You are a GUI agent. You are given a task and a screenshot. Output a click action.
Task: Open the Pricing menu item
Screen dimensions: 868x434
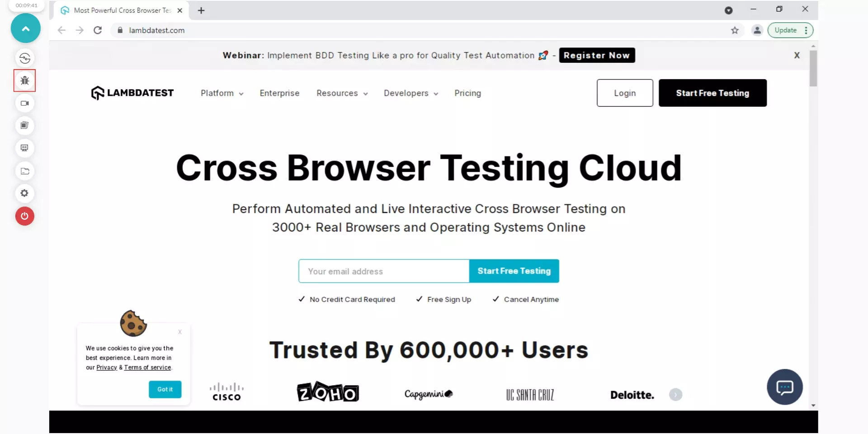pos(467,93)
